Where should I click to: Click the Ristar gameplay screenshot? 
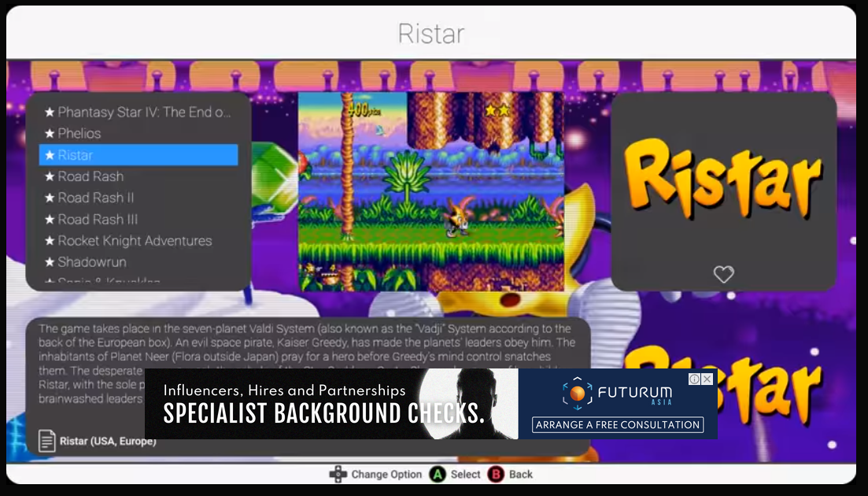click(x=430, y=191)
